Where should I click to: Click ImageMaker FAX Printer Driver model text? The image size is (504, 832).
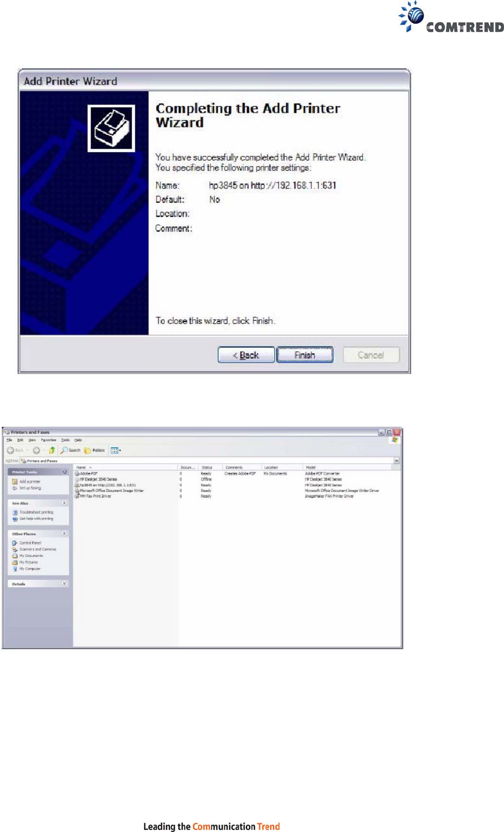329,496
